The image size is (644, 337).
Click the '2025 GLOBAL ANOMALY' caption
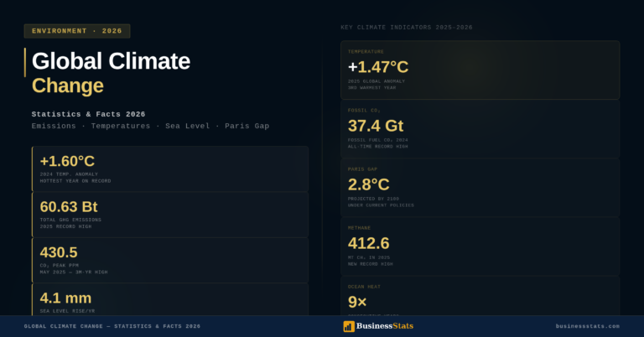(x=377, y=81)
